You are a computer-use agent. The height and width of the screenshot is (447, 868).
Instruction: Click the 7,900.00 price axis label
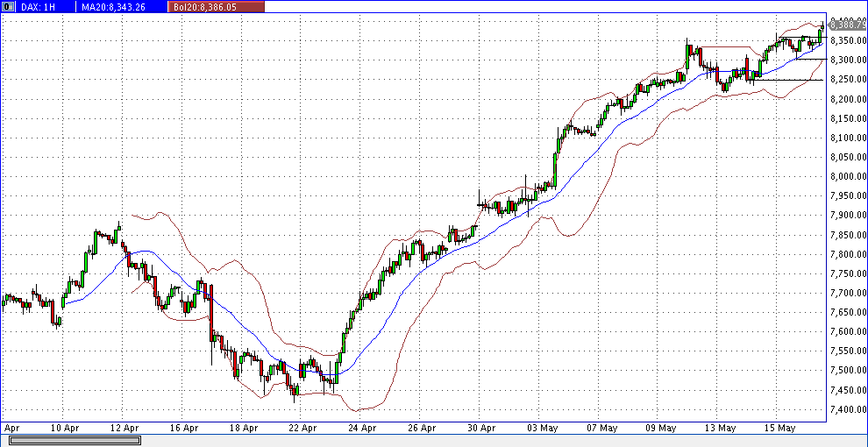[848, 216]
